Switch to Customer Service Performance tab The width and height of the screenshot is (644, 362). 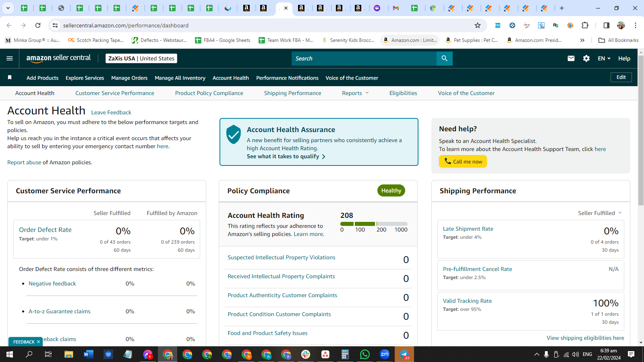115,93
